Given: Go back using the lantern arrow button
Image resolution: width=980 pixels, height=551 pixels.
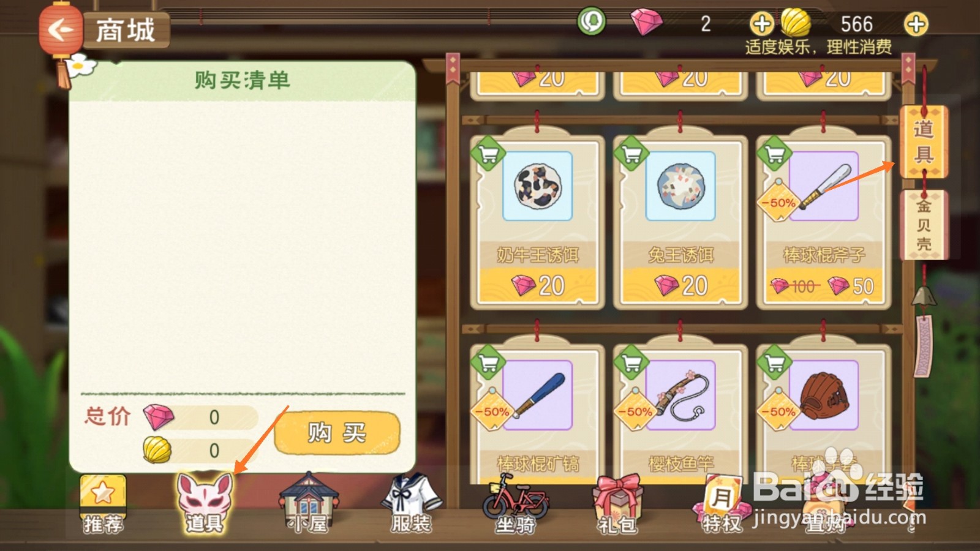Looking at the screenshot, I should tap(60, 29).
